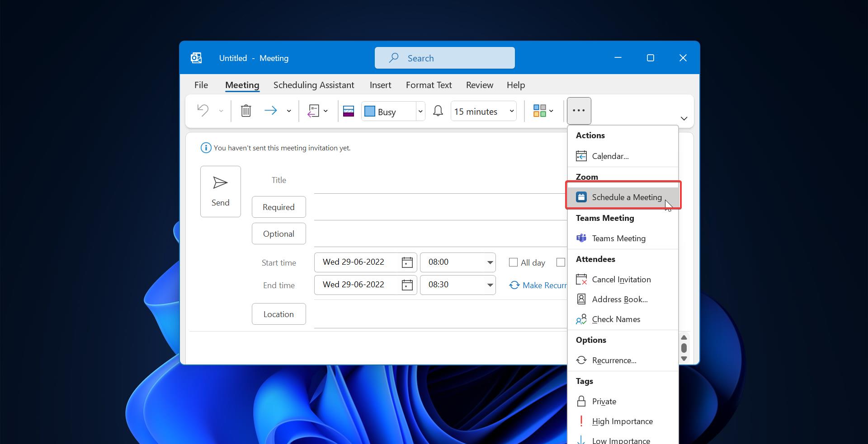
Task: Click the Make Recurring link
Action: (x=538, y=285)
